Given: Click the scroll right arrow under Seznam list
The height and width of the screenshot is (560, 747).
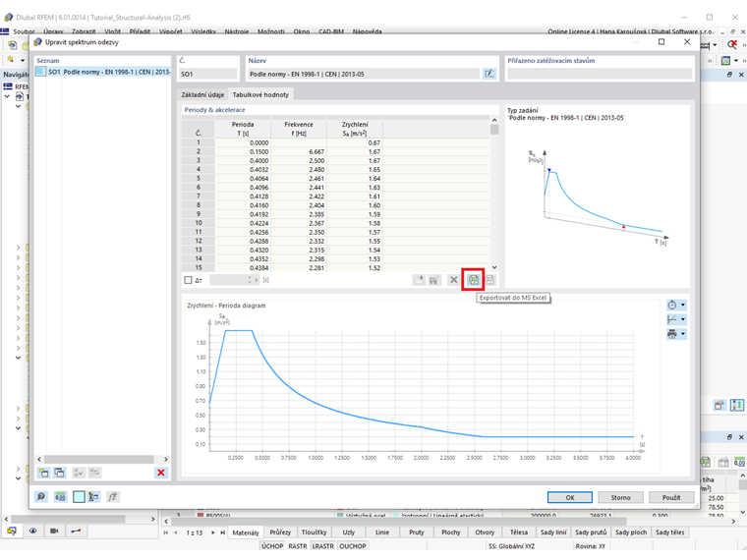Looking at the screenshot, I should point(166,459).
